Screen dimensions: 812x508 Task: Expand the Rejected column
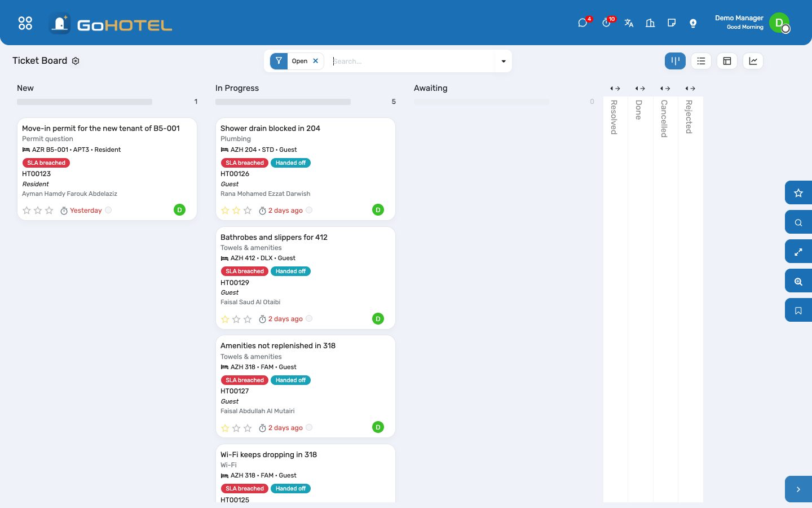690,89
